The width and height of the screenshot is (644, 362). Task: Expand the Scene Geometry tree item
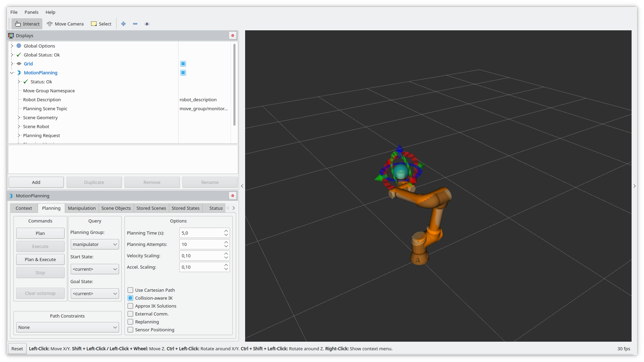(19, 117)
